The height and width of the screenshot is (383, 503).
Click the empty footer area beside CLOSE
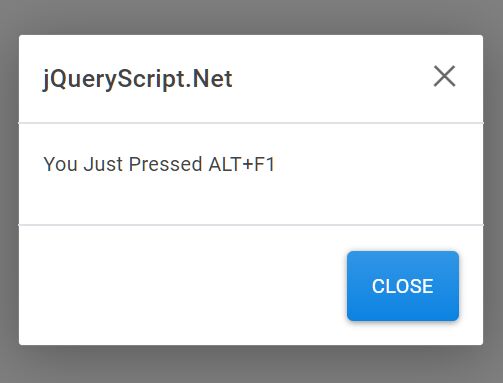183,286
